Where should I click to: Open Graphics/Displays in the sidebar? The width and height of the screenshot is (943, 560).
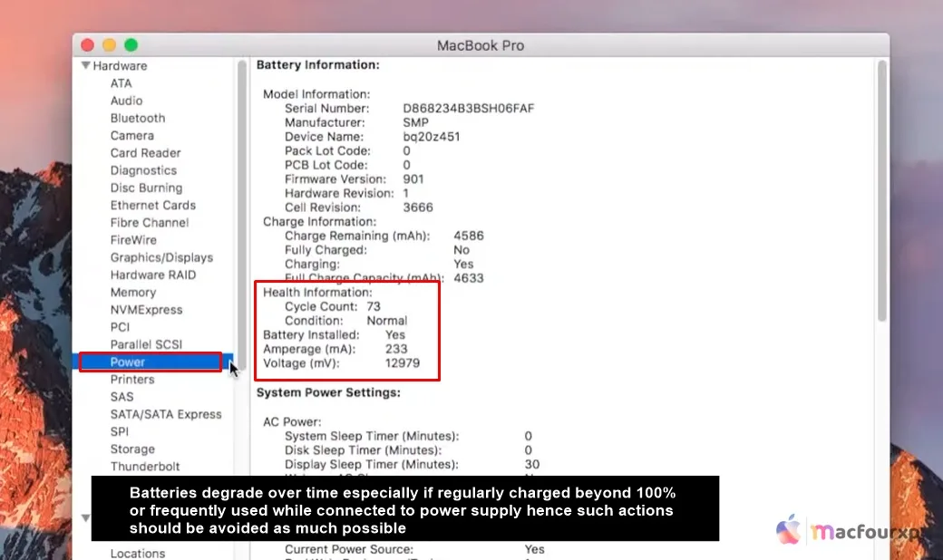161,257
